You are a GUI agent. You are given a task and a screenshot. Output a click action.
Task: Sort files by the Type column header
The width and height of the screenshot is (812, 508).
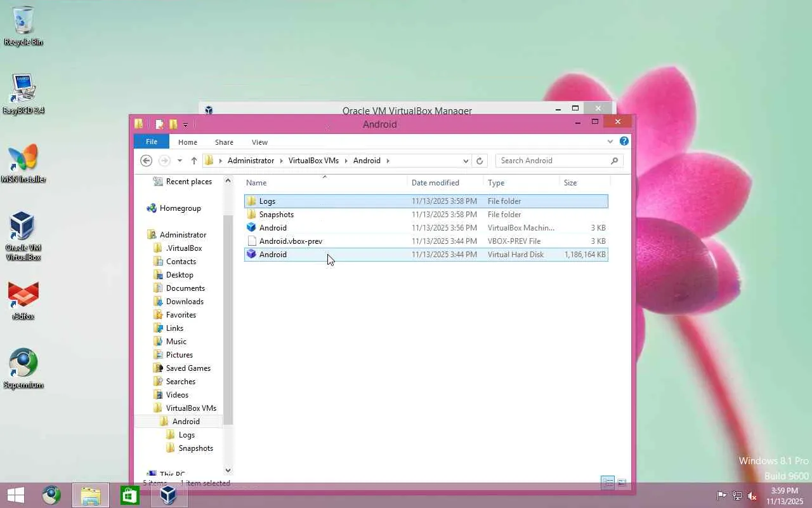521,183
